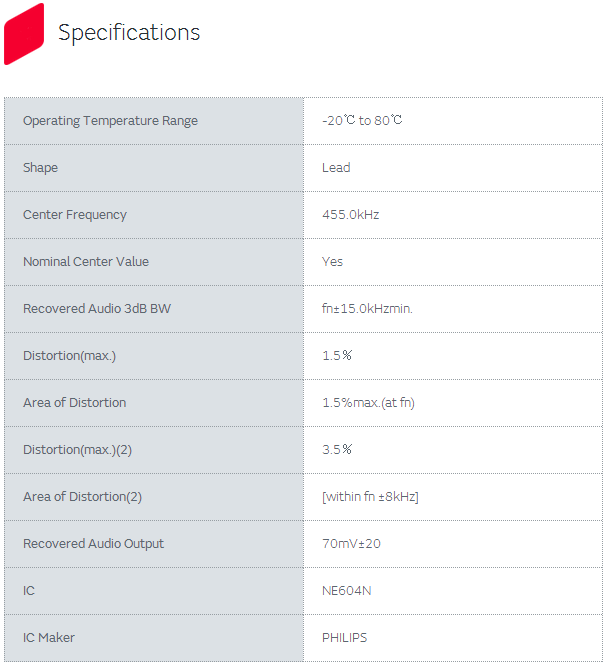Image resolution: width=604 pixels, height=664 pixels.
Task: Click the 455.0kHz frequency value
Action: pyautogui.click(x=350, y=215)
